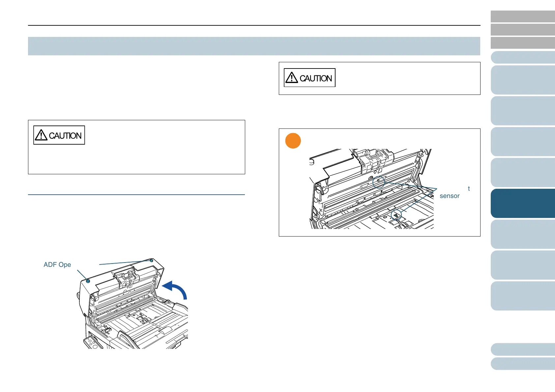Click the CAUTION warning triangle above the sensor illustration
Image resolution: width=555 pixels, height=392 pixels.
[x=292, y=78]
